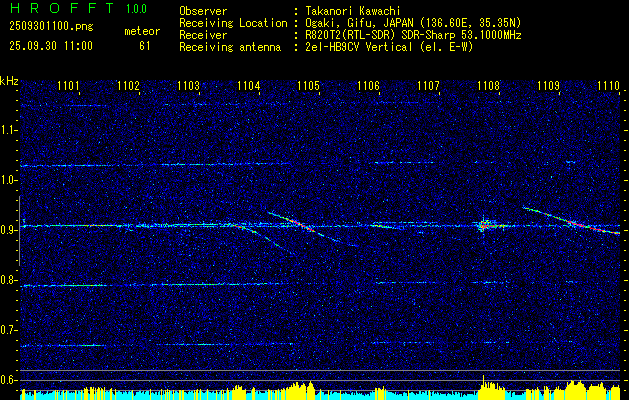The width and height of the screenshot is (629, 400).
Task: Click the 1107 time marker
Action: [428, 85]
